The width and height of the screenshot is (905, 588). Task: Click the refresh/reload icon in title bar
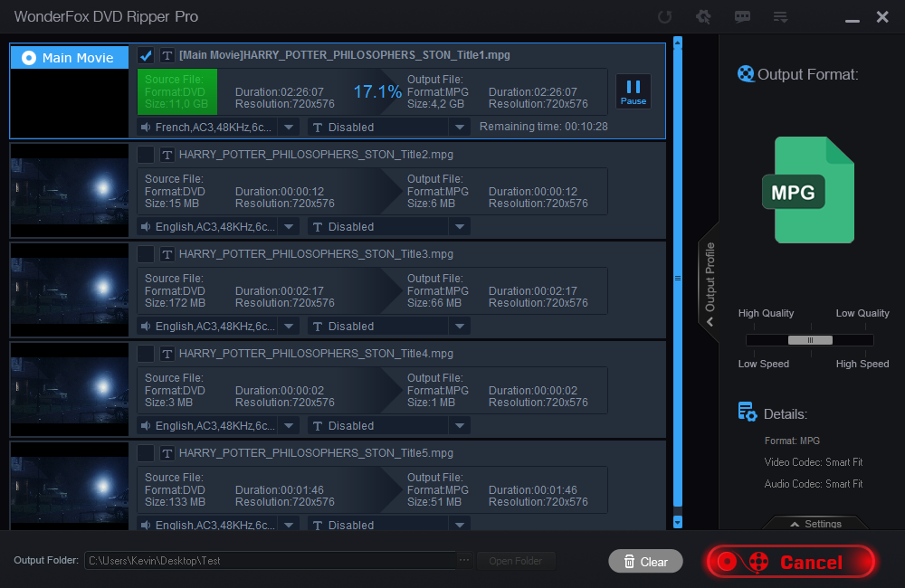coord(665,16)
